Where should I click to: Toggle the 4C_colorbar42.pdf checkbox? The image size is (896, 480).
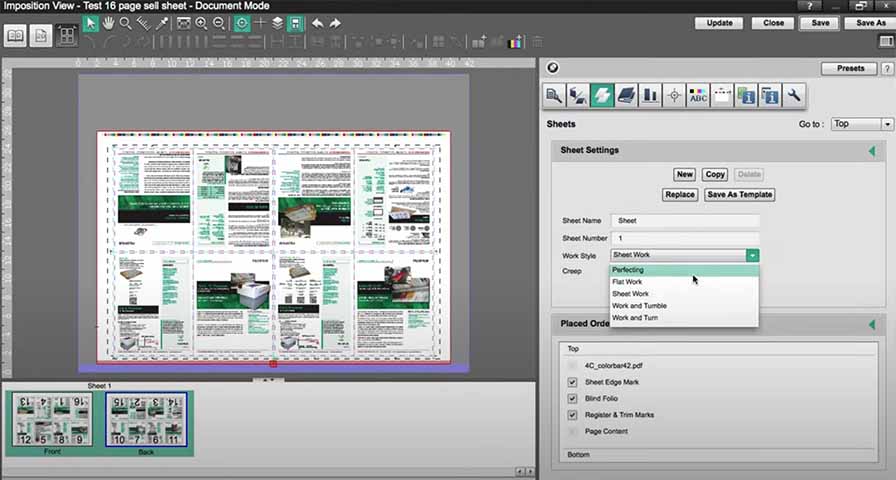tap(573, 366)
